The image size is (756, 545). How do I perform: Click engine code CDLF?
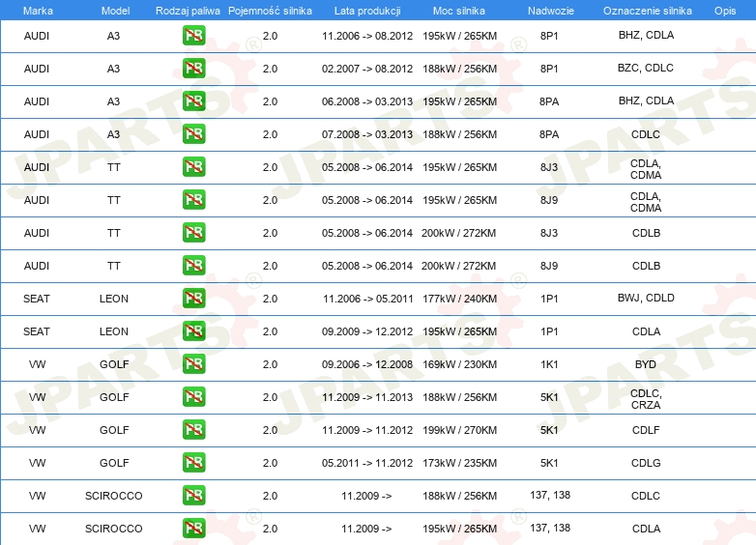pyautogui.click(x=646, y=430)
